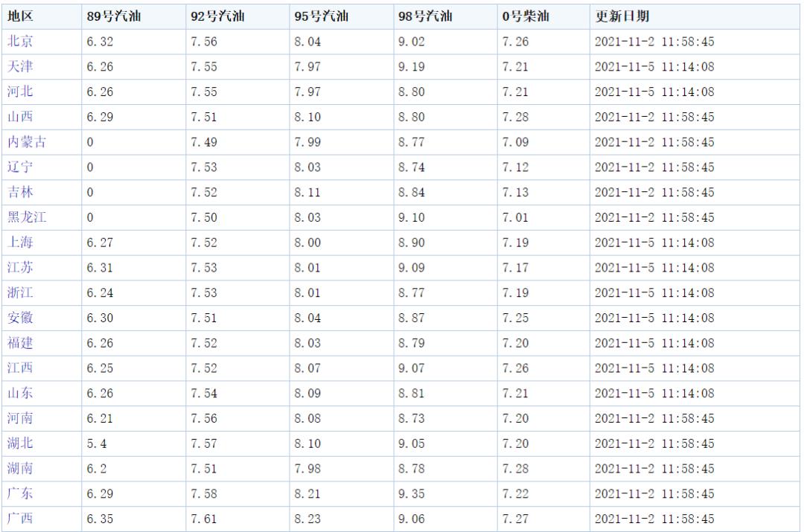Click the 浙江 region link
Screen dimensions: 804x532
[x=20, y=293]
